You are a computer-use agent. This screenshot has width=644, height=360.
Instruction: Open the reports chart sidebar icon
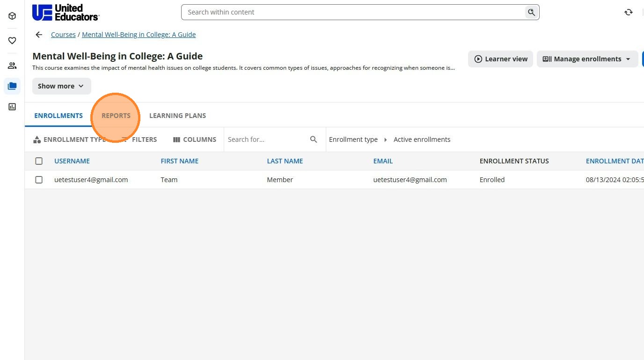point(12,107)
